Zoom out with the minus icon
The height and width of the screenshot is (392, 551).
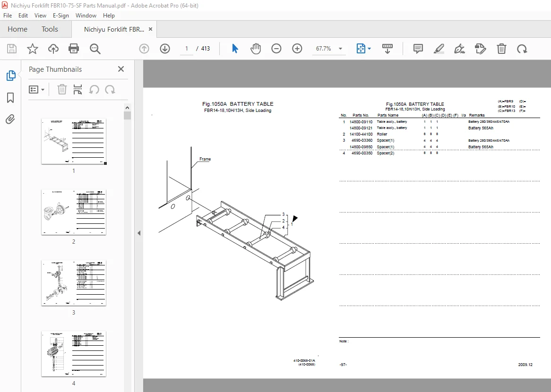(x=276, y=49)
